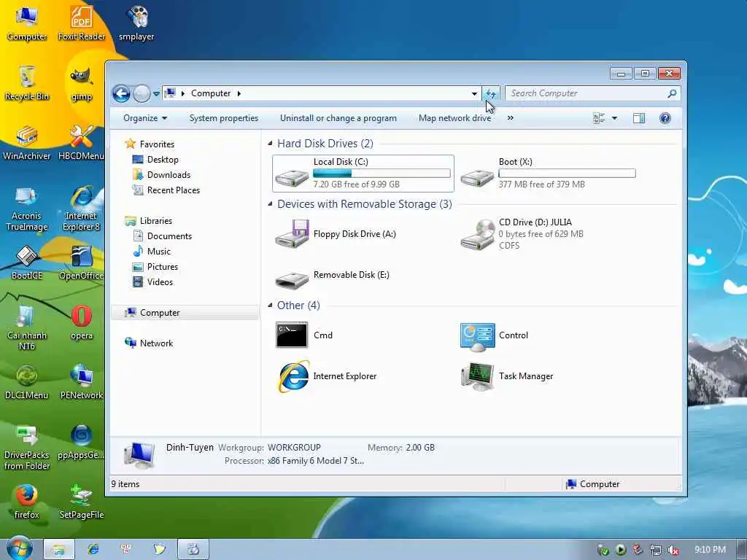Screen dimensions: 747x560
Task: Select the Task Manager icon
Action: pyautogui.click(x=478, y=376)
